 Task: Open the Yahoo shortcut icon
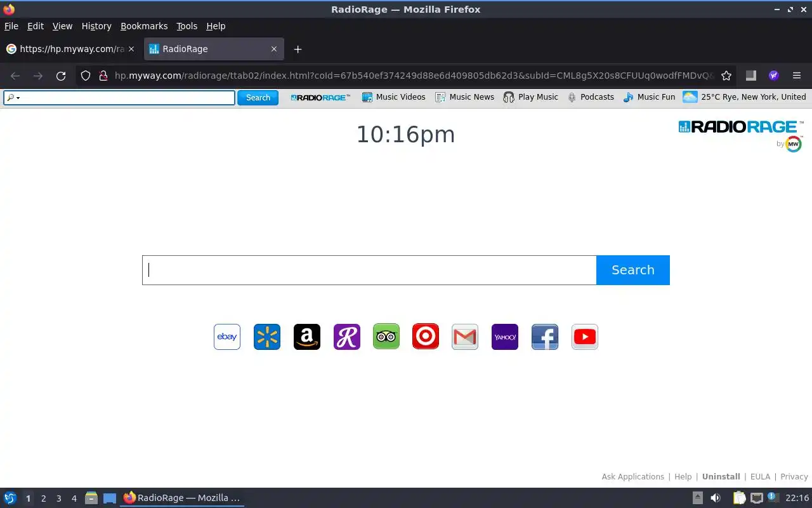click(x=505, y=337)
